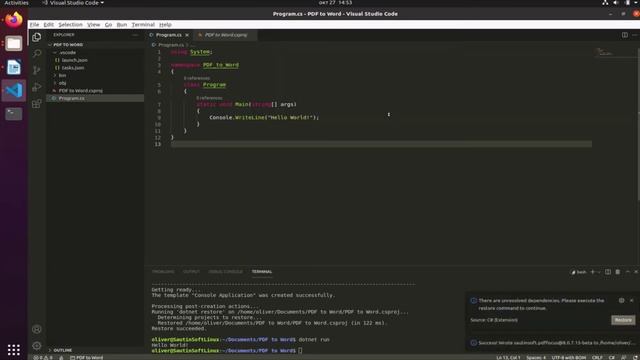
Task: Open Accounts icon in activity bar
Action: coord(37,329)
